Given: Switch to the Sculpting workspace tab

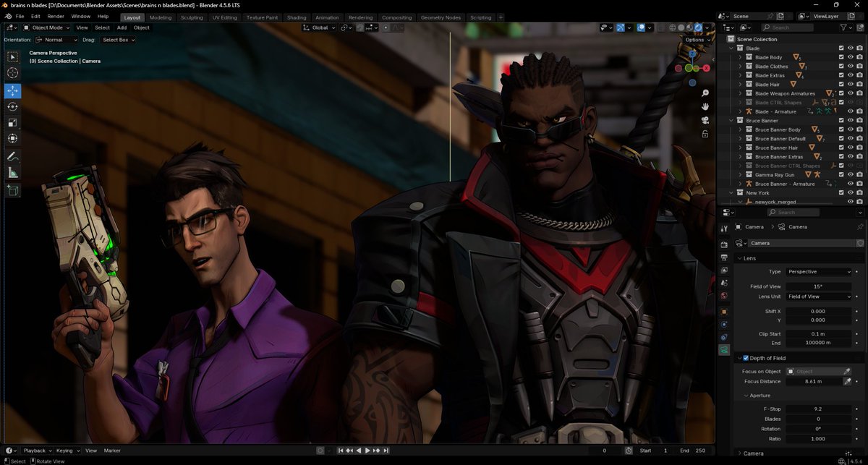Looking at the screenshot, I should coord(192,17).
